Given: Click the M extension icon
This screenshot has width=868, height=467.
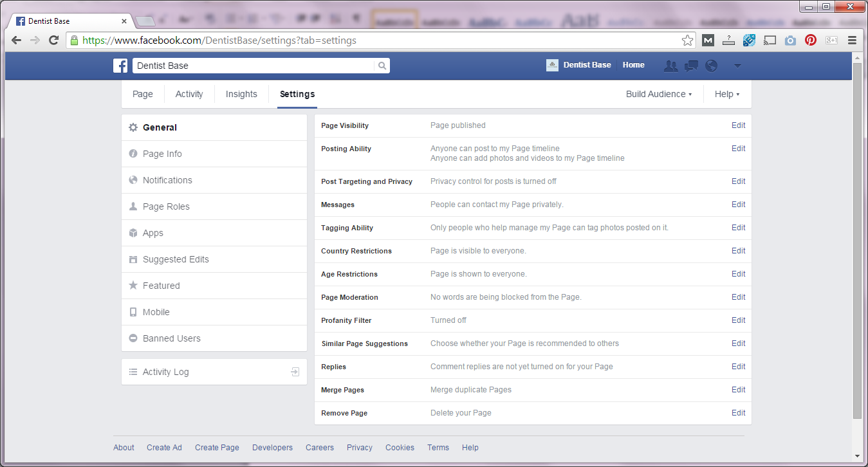Looking at the screenshot, I should (x=708, y=40).
